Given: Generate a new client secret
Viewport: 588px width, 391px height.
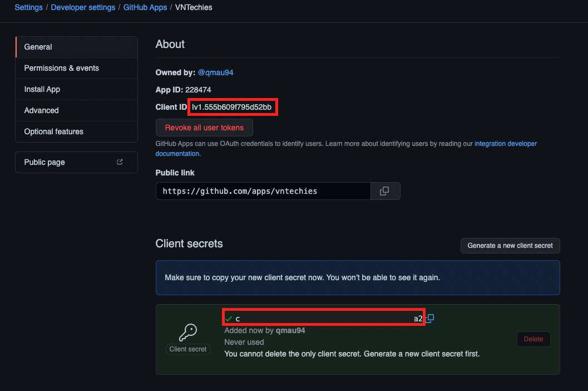Looking at the screenshot, I should [x=510, y=246].
